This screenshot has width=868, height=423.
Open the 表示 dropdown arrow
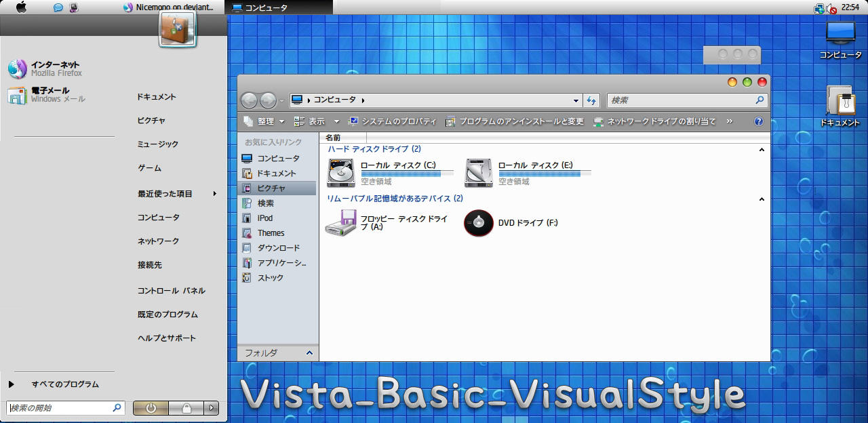336,122
